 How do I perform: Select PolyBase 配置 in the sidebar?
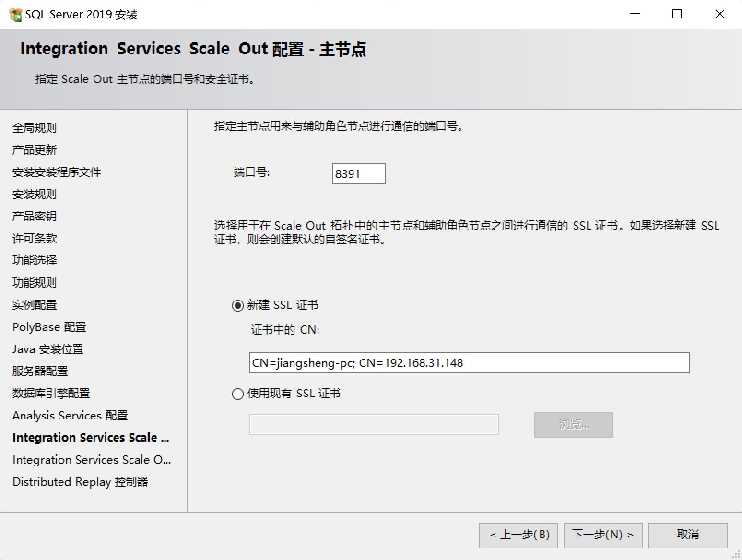pos(49,327)
